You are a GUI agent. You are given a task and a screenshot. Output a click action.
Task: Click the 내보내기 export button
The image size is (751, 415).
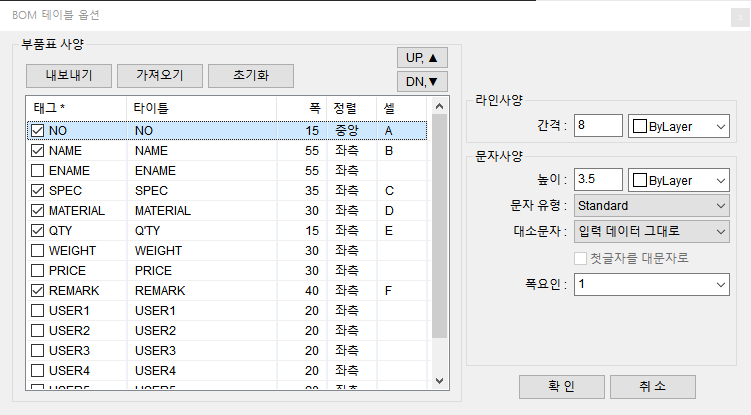(x=69, y=76)
